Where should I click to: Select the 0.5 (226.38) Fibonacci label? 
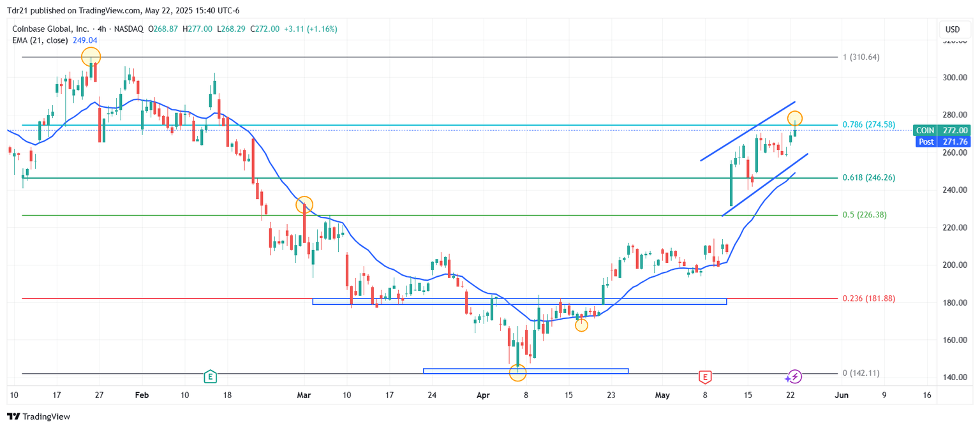(x=865, y=214)
